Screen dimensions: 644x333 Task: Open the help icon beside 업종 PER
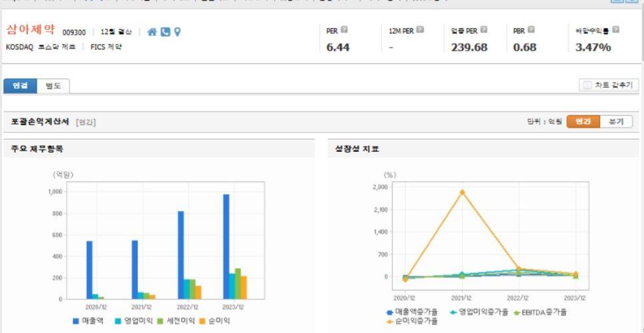pyautogui.click(x=484, y=29)
